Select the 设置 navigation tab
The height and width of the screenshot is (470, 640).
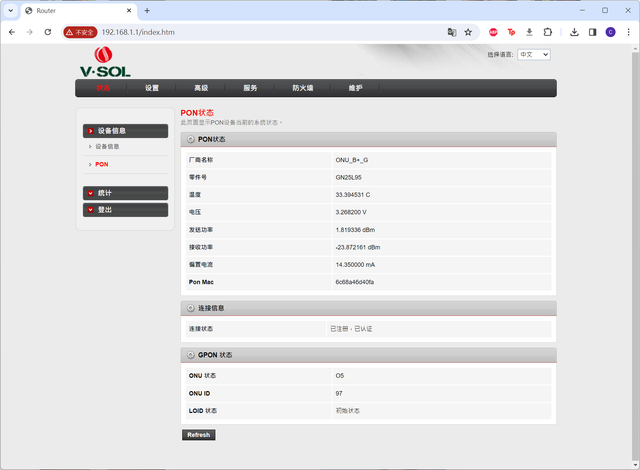click(x=152, y=88)
